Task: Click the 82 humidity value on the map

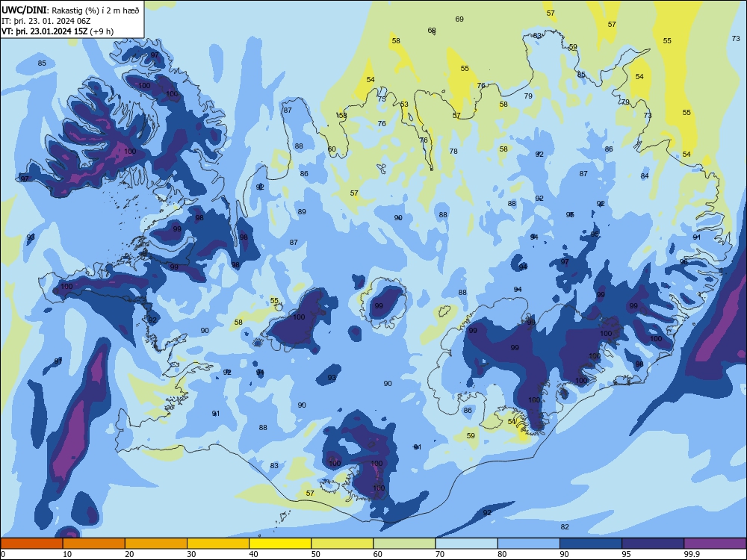Action: point(565,526)
